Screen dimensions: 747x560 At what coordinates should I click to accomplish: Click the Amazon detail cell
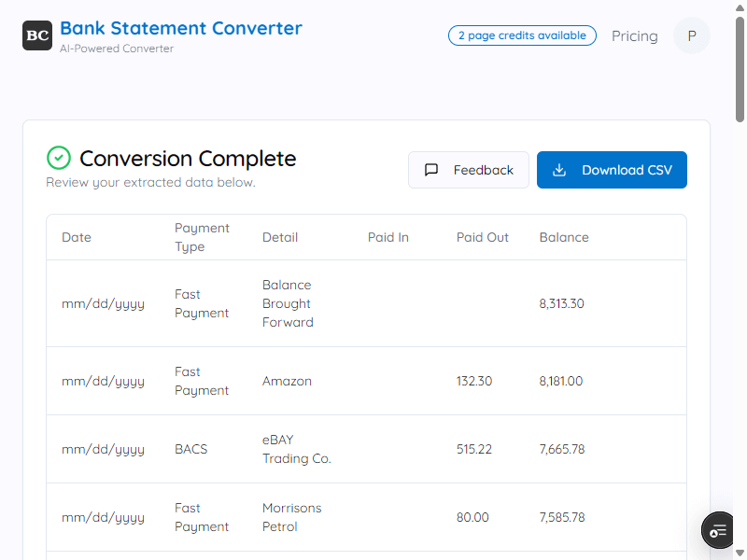(287, 381)
